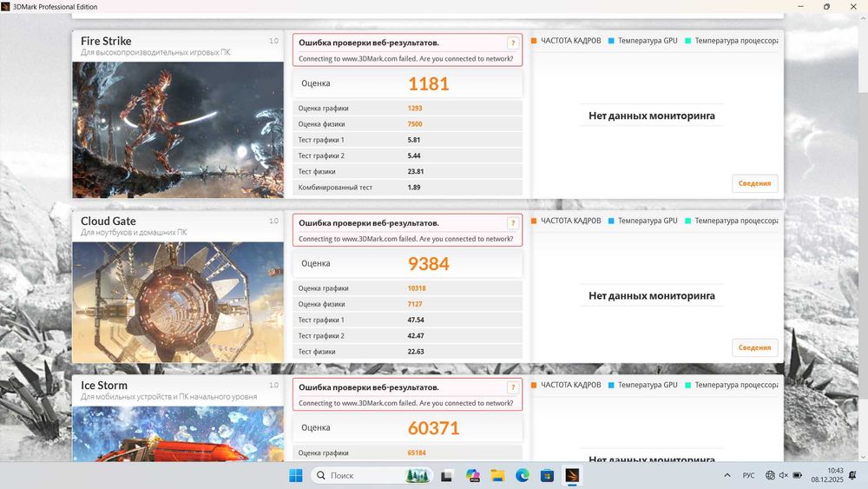Open help icon in Fire Strike error box
868x489 pixels.
click(x=513, y=43)
